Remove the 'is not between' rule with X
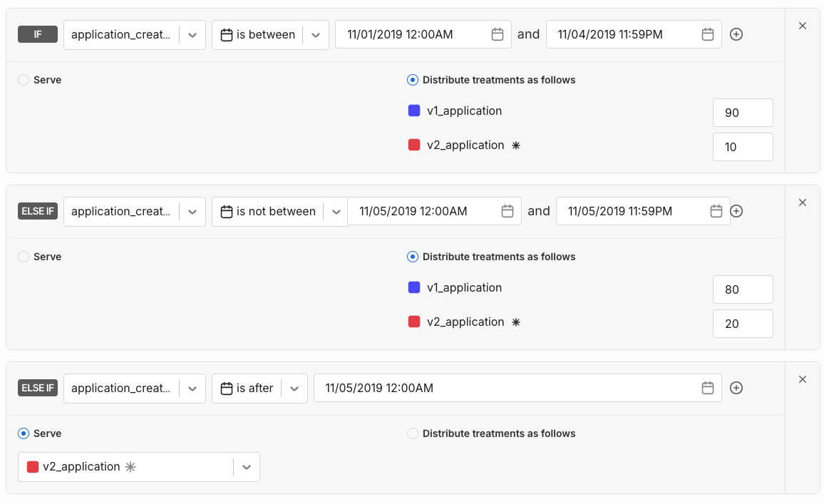The image size is (824, 504). (803, 202)
